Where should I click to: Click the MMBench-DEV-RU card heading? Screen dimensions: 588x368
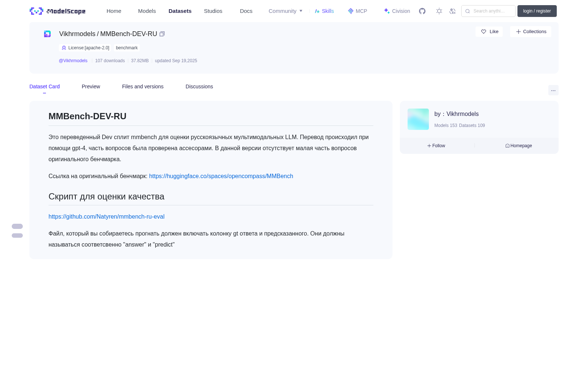87,116
